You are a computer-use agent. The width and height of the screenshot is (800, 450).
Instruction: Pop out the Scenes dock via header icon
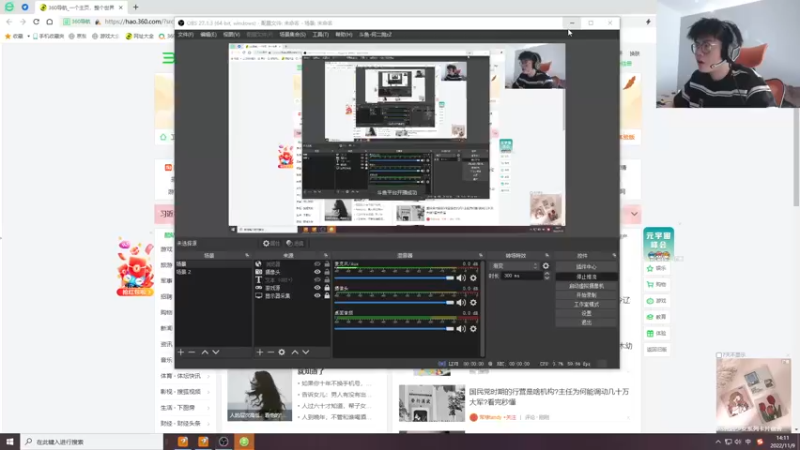247,256
